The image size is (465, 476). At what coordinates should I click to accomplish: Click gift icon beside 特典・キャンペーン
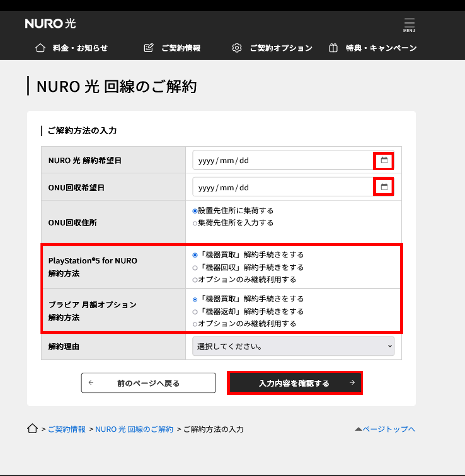click(333, 48)
